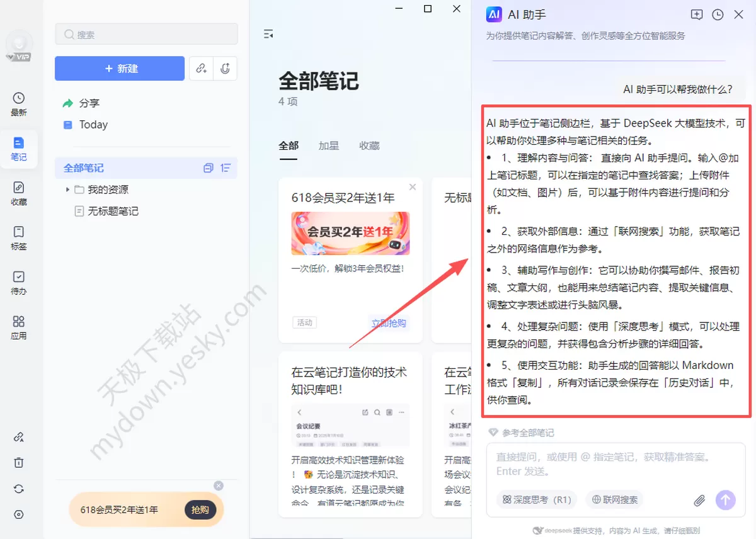Click the user message 'AI 助手可以帮我做什么?'
This screenshot has width=756, height=539.
678,89
